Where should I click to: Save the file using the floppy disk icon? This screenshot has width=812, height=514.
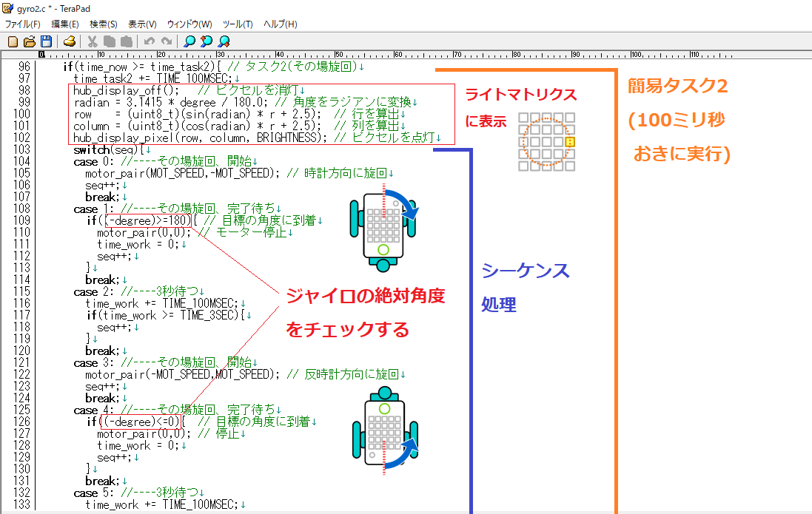(46, 41)
